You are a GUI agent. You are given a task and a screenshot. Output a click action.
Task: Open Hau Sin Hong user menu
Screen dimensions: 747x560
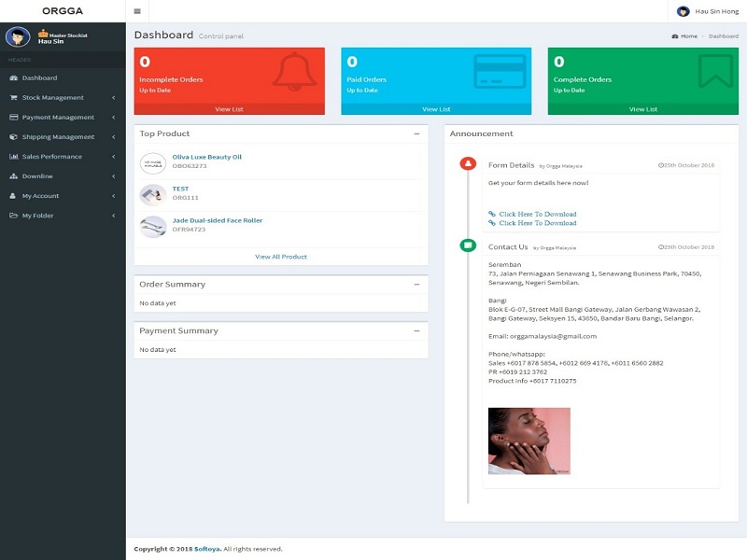pos(708,11)
